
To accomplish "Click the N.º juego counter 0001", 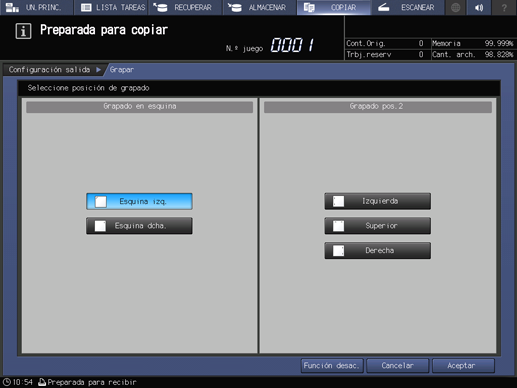I will pos(292,45).
